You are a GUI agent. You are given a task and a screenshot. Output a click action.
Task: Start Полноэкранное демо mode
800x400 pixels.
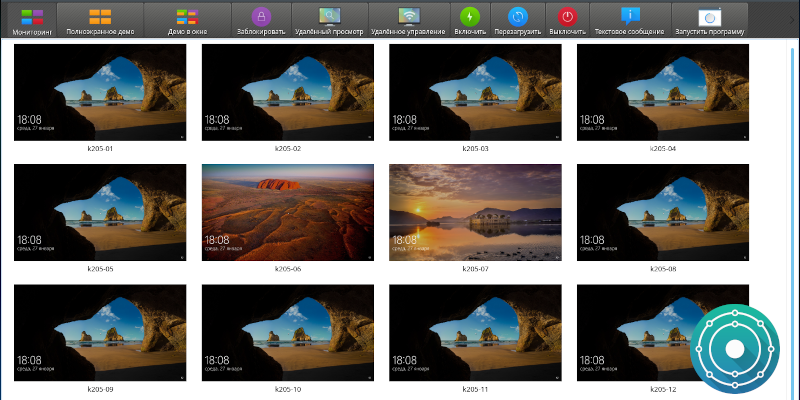[100, 20]
